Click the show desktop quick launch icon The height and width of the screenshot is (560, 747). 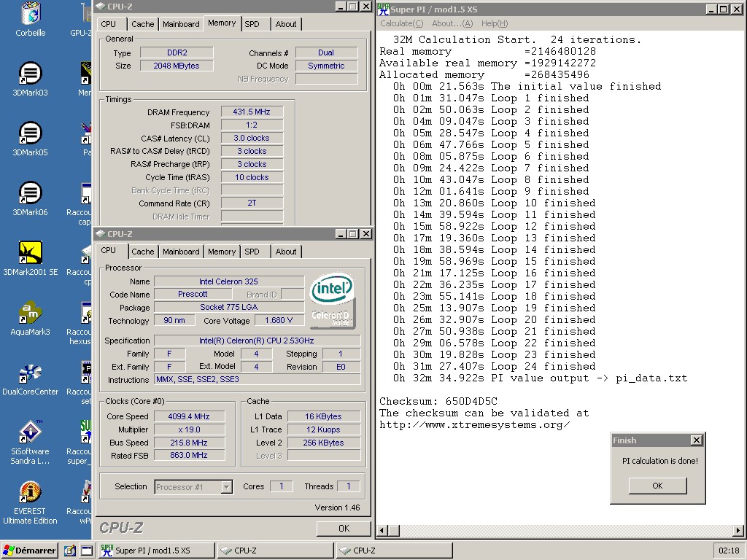tap(88, 551)
